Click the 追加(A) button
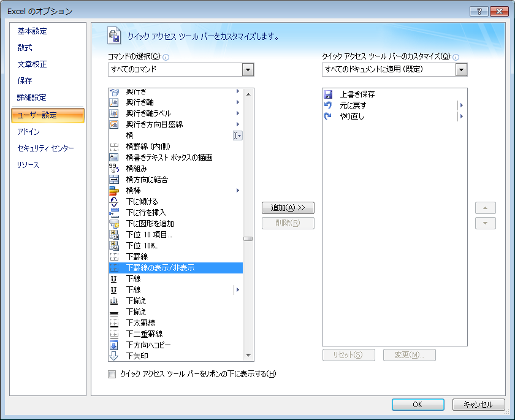 pyautogui.click(x=288, y=207)
